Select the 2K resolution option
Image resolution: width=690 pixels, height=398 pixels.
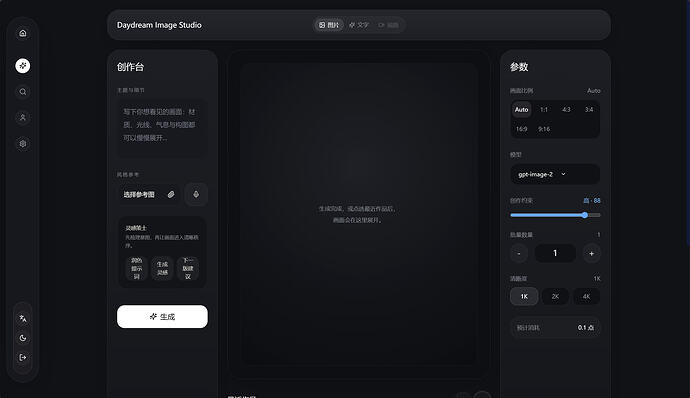tap(555, 296)
